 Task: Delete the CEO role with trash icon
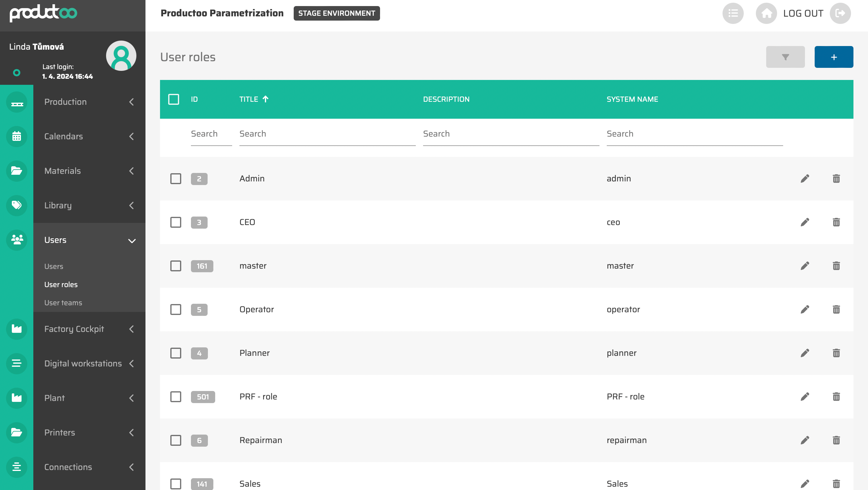pos(836,222)
